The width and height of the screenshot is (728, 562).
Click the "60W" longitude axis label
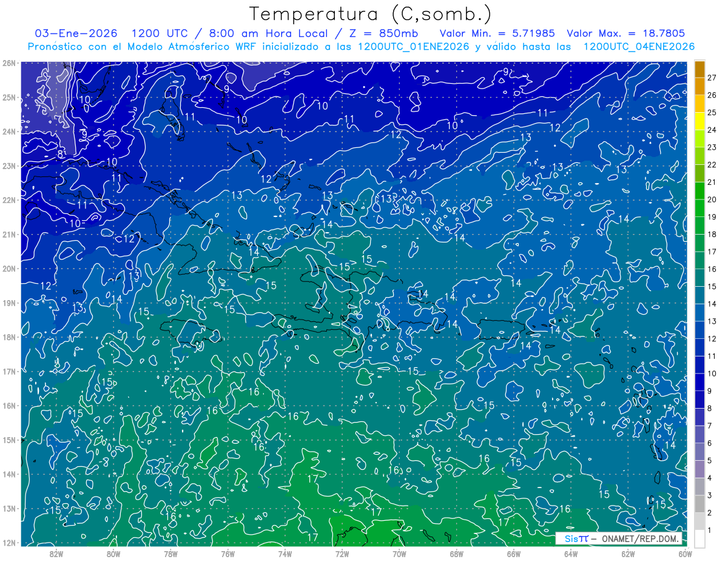(x=685, y=554)
